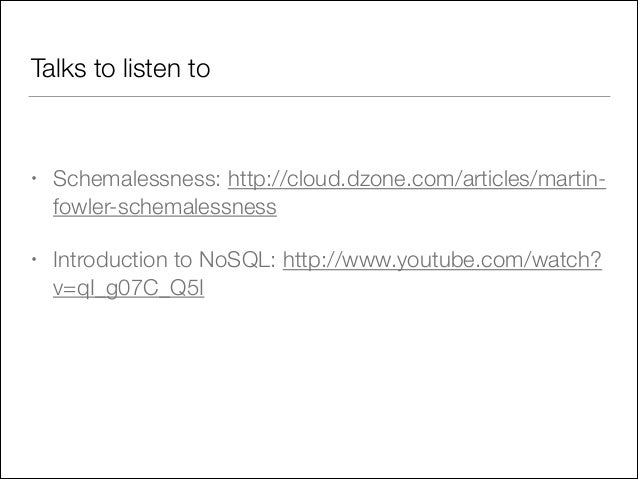Click 'articles' within the dzone URL
Viewport: 638px width, 479px height.
[x=495, y=179]
